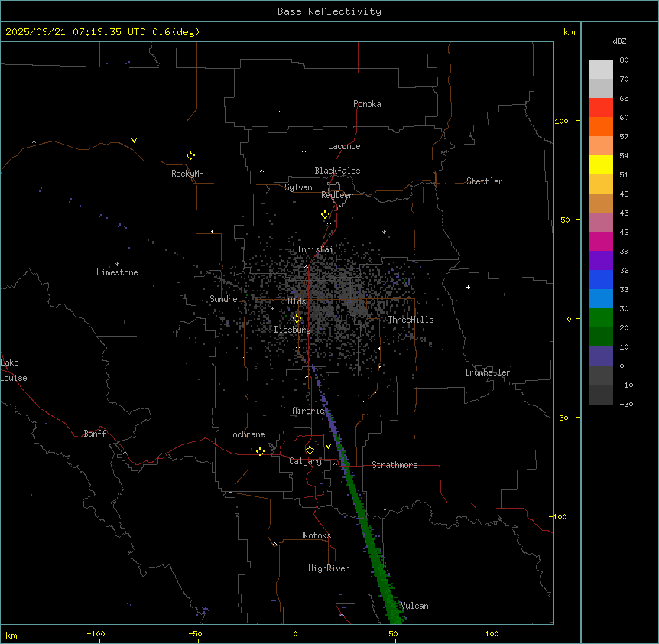Select the Stettler city label
Image resolution: width=659 pixels, height=644 pixels.
click(485, 181)
